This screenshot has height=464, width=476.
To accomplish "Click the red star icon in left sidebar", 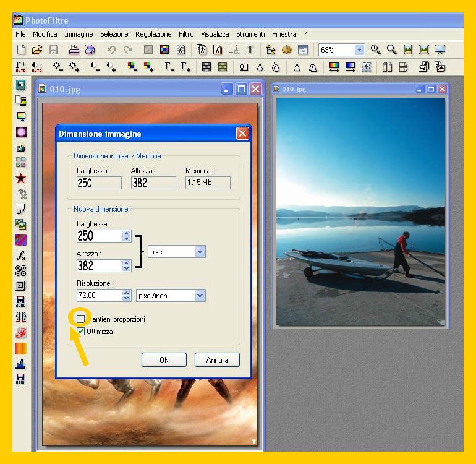I will pyautogui.click(x=21, y=178).
